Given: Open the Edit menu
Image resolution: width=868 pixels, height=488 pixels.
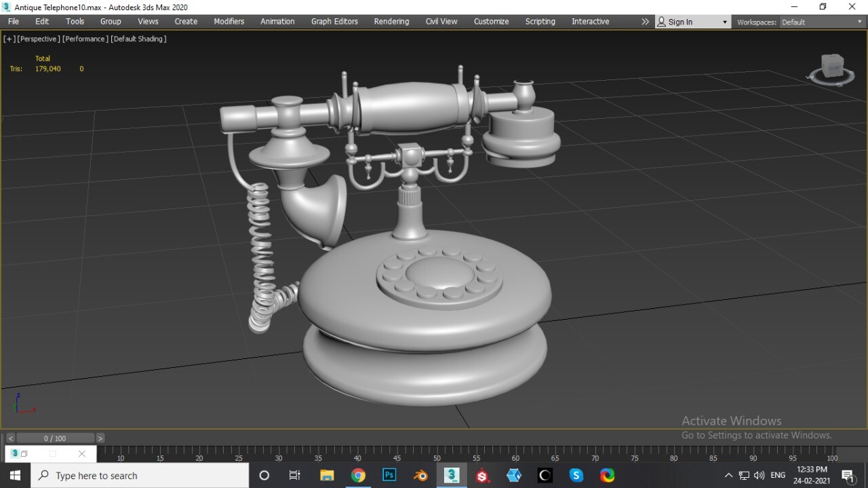Looking at the screenshot, I should 42,22.
